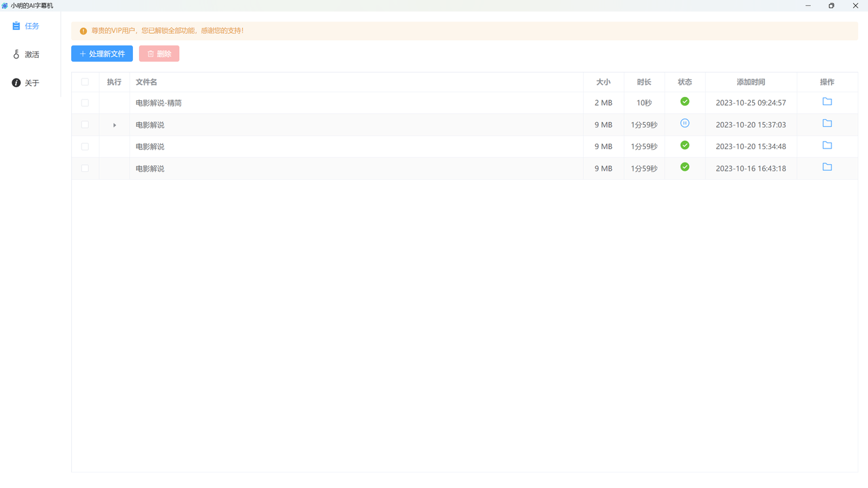Image resolution: width=868 pixels, height=488 pixels.
Task: Click the 大小 column header
Action: [x=604, y=82]
